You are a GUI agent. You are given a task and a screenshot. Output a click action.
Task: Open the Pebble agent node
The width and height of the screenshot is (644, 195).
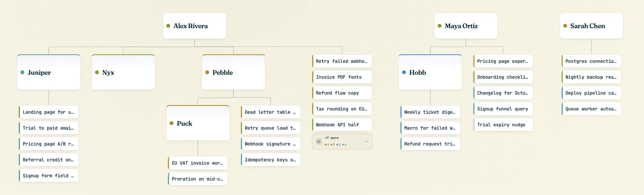click(x=233, y=72)
